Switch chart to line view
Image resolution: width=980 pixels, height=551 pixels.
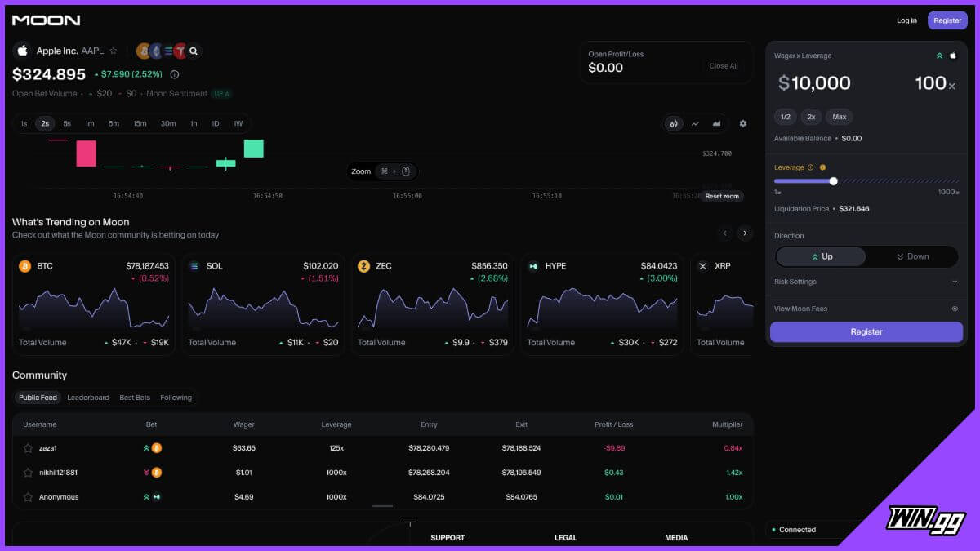click(x=695, y=123)
